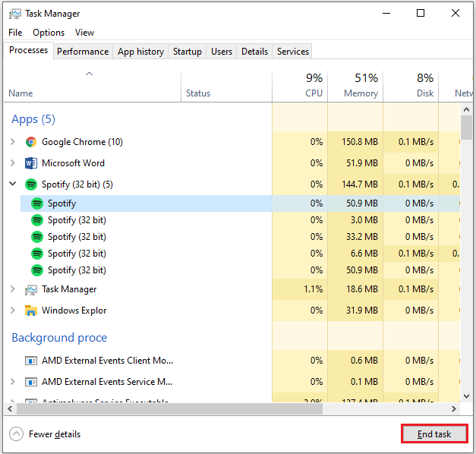Click the Windows Explorer folder icon
The image size is (476, 454).
[31, 311]
